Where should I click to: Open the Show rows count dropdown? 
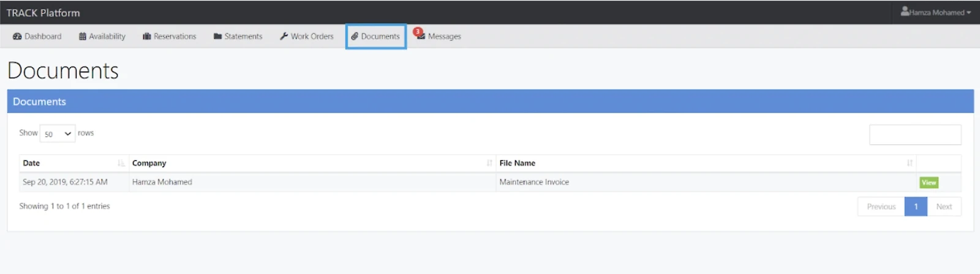click(58, 133)
